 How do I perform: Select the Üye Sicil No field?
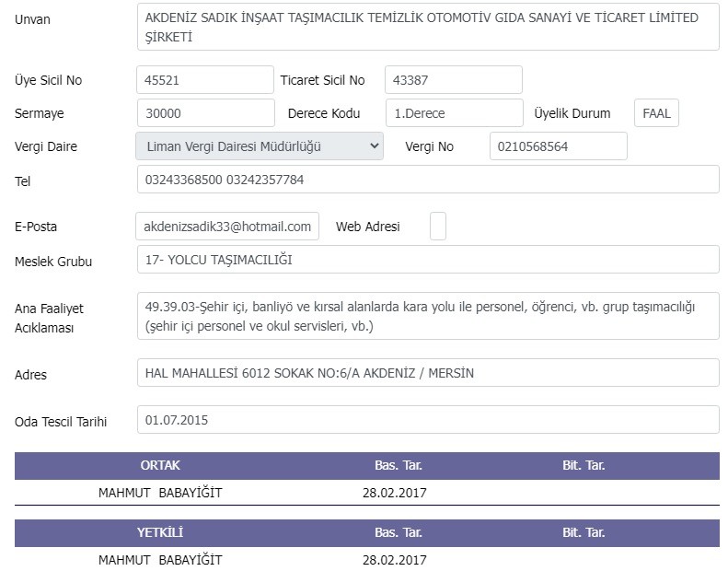pos(204,80)
